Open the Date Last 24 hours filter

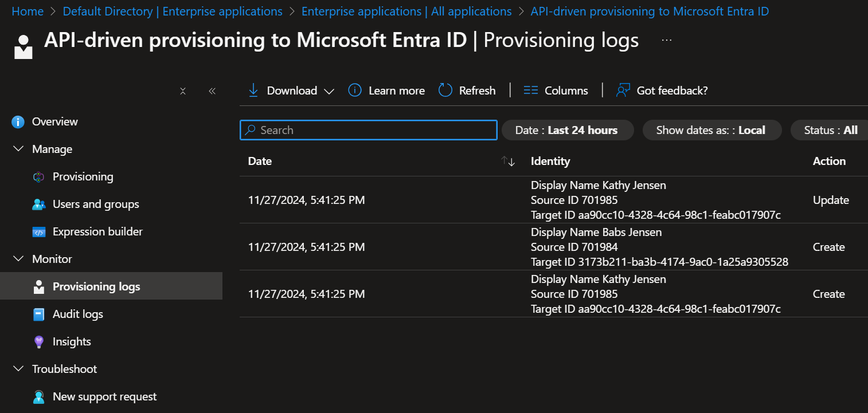tap(568, 130)
